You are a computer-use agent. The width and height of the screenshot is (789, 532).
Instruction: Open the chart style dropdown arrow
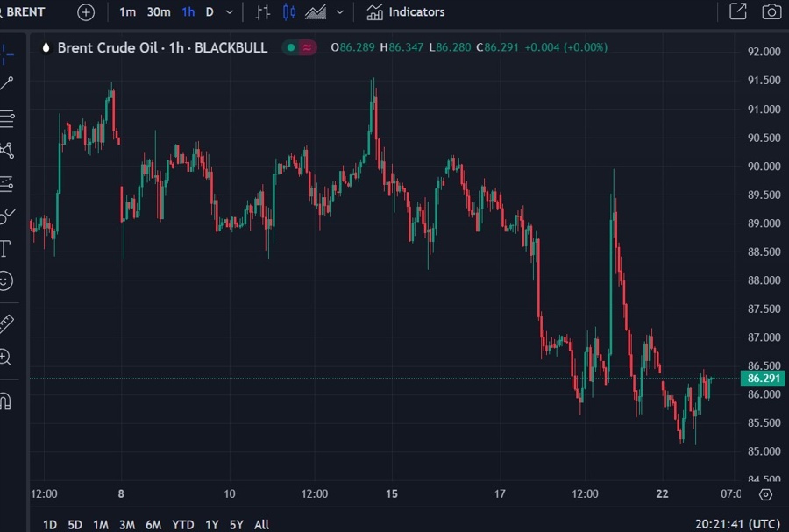coord(340,12)
